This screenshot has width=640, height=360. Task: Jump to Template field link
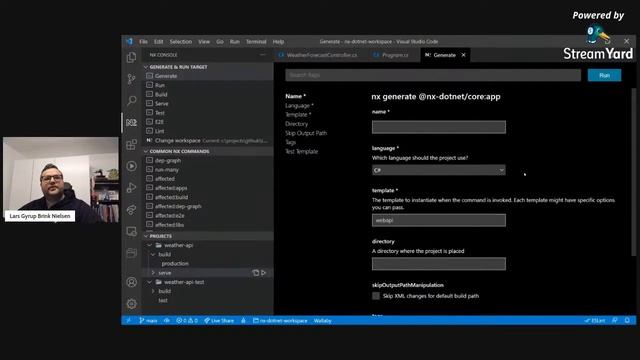pos(298,115)
